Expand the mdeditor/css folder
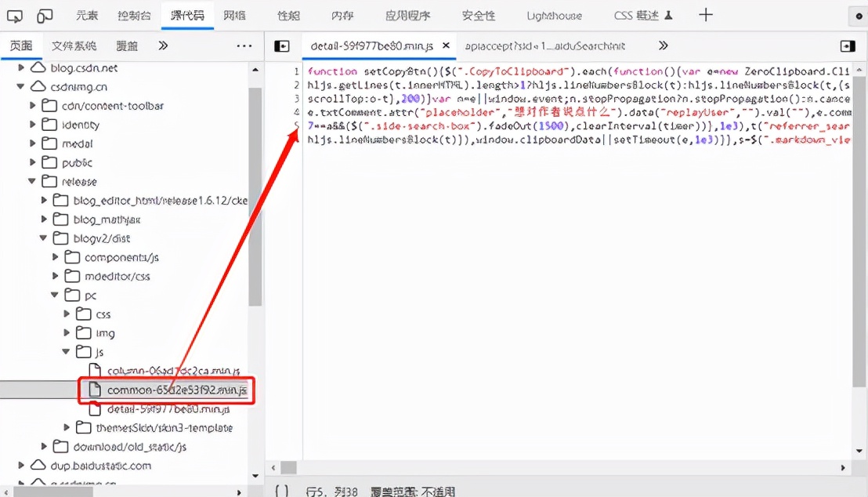The width and height of the screenshot is (868, 497). (56, 276)
